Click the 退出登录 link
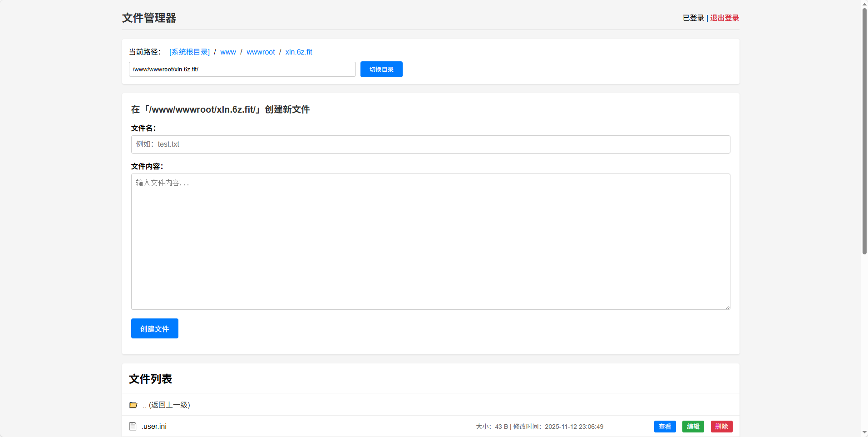 pyautogui.click(x=724, y=18)
